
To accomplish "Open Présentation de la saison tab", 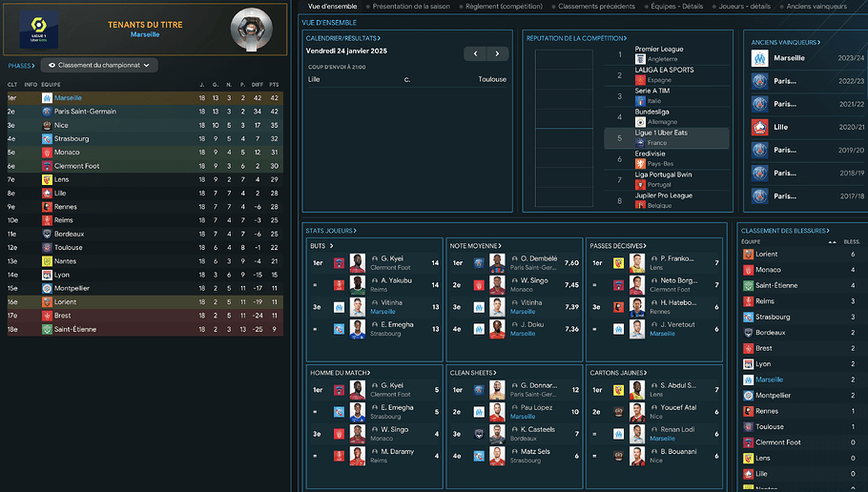I will point(411,7).
